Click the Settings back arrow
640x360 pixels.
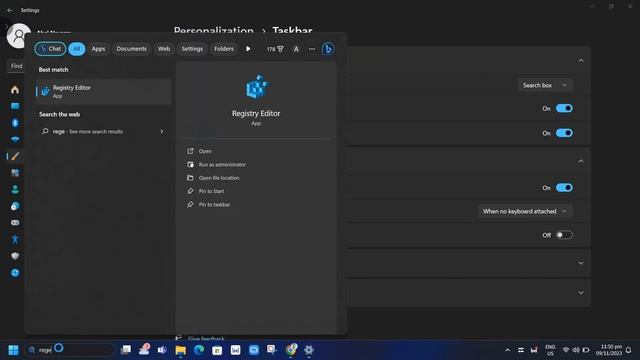(10, 10)
